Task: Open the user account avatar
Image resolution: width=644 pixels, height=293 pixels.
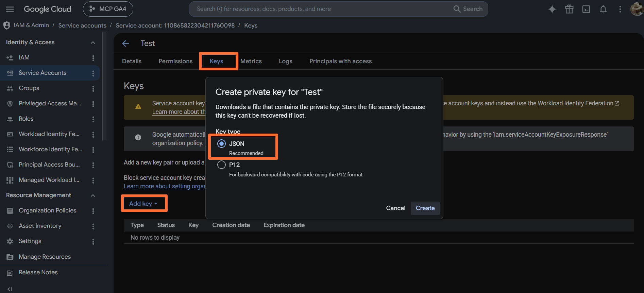Action: pyautogui.click(x=637, y=9)
